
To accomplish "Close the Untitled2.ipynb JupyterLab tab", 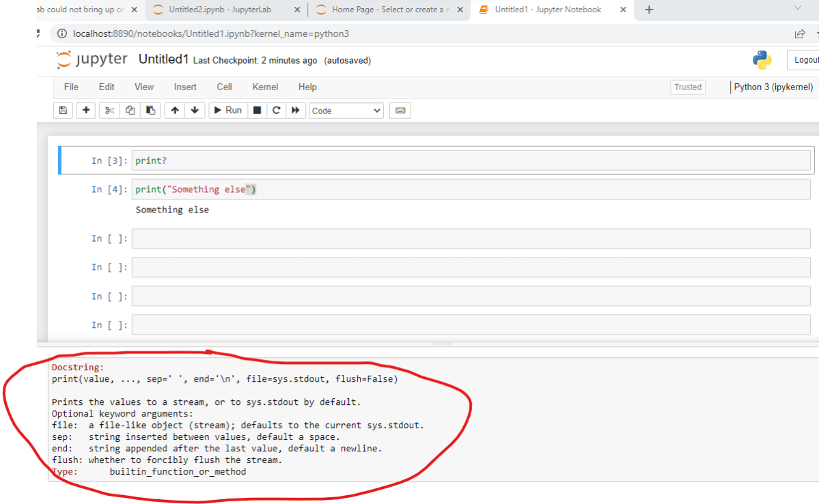I will coord(297,10).
